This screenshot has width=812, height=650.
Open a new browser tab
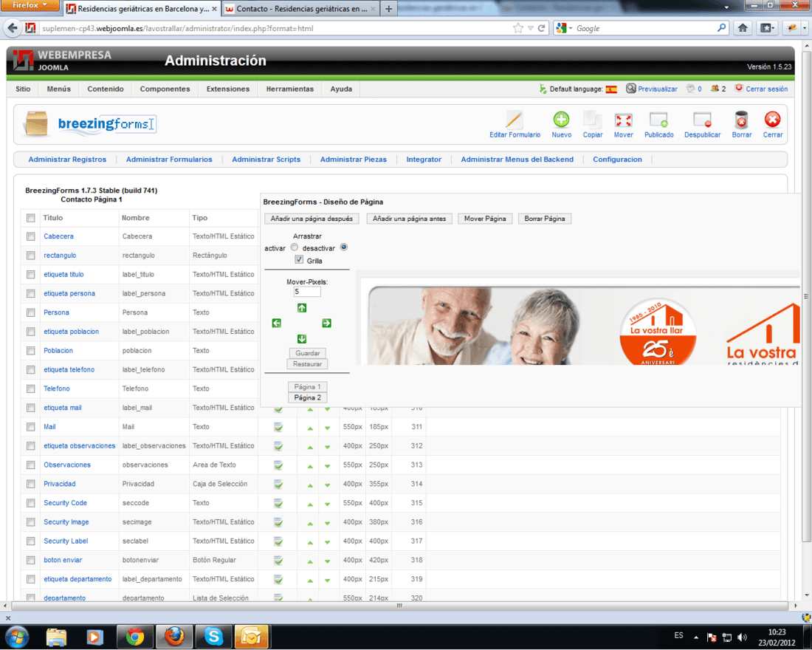point(388,9)
